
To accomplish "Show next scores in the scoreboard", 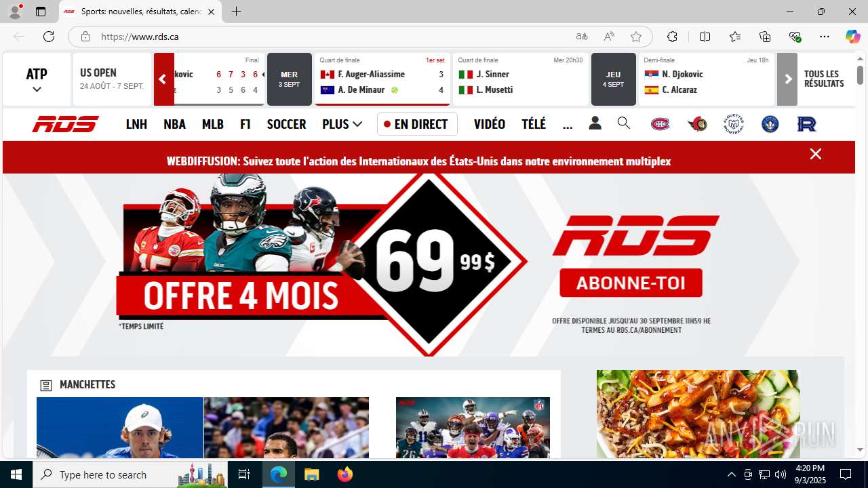I will (x=787, y=79).
